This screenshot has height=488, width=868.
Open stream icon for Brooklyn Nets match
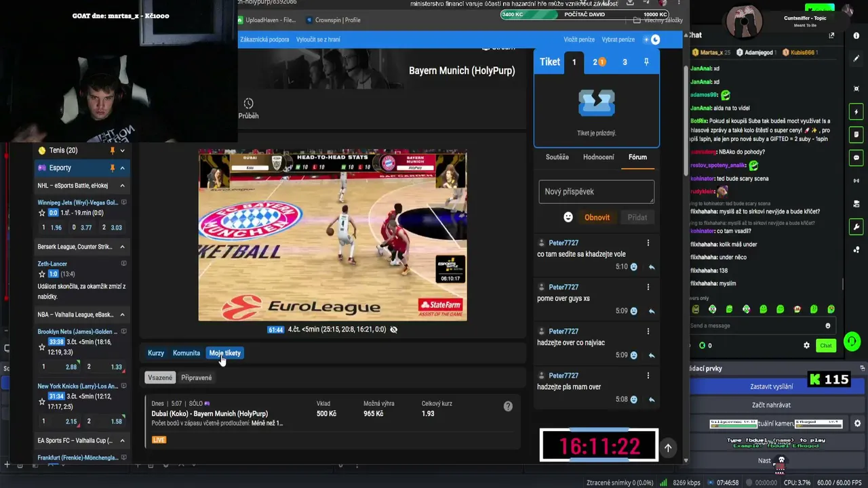tap(123, 331)
